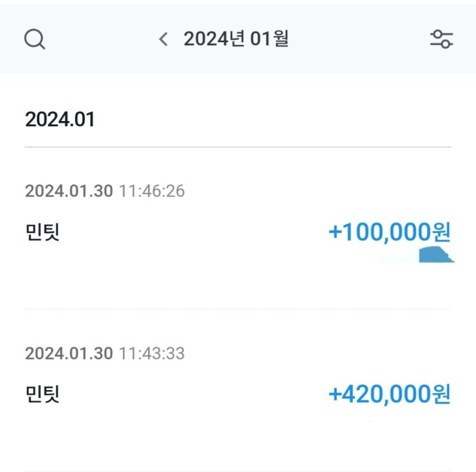Click the +420,000원 deposit amount
The width and height of the screenshot is (476, 472).
coord(390,393)
